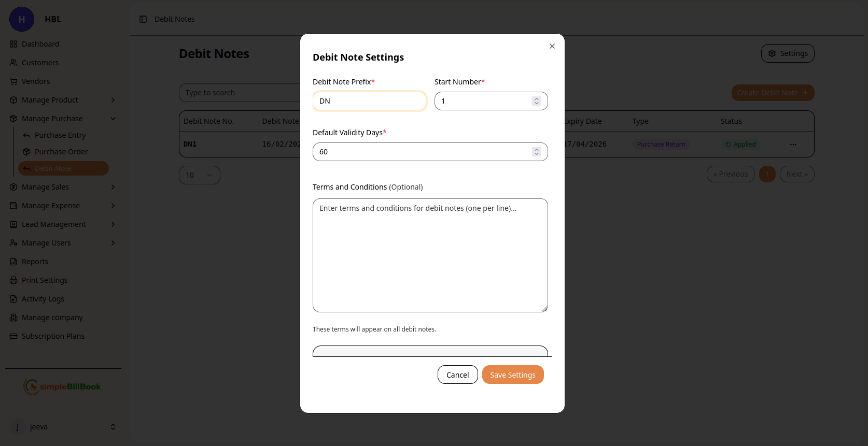Open the Dashboard icon in sidebar
Screen dimensions: 868x446
(x=13, y=44)
